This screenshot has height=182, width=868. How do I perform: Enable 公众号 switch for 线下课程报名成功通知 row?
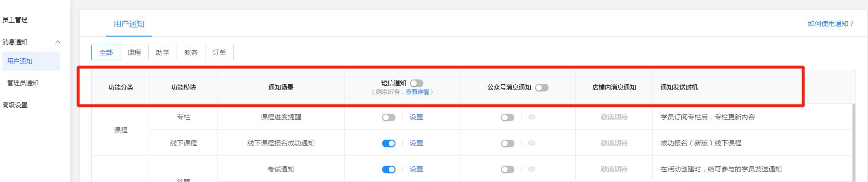(508, 143)
